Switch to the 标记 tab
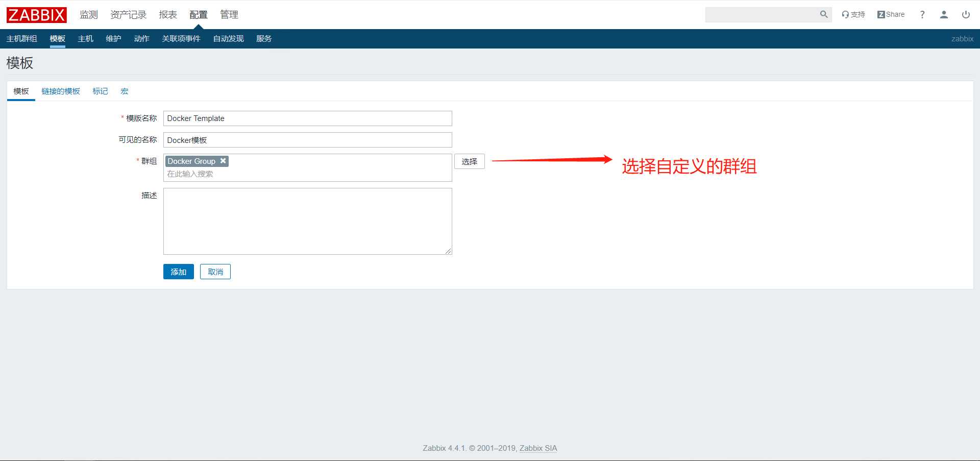The width and height of the screenshot is (980, 461). (x=100, y=91)
